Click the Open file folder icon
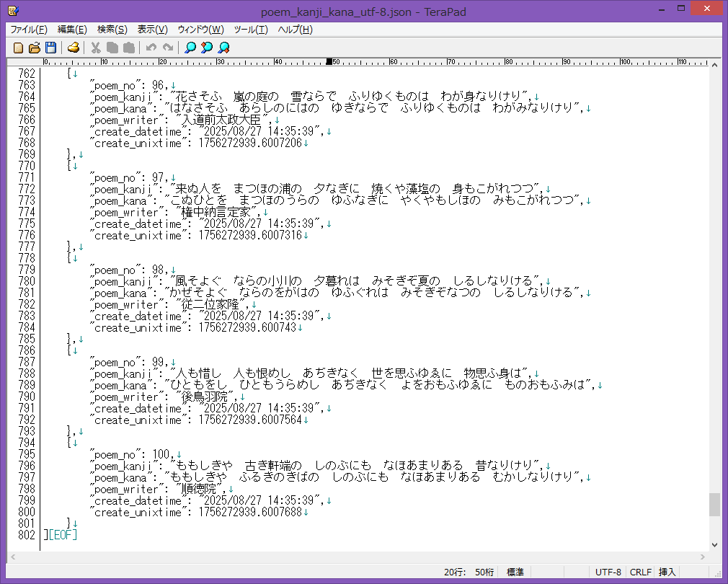The height and width of the screenshot is (584, 728). coord(35,48)
